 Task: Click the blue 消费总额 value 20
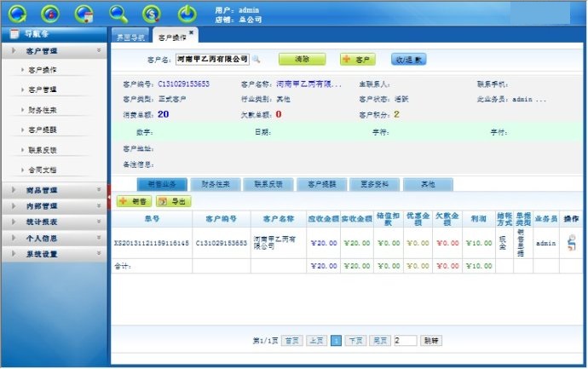coord(163,114)
